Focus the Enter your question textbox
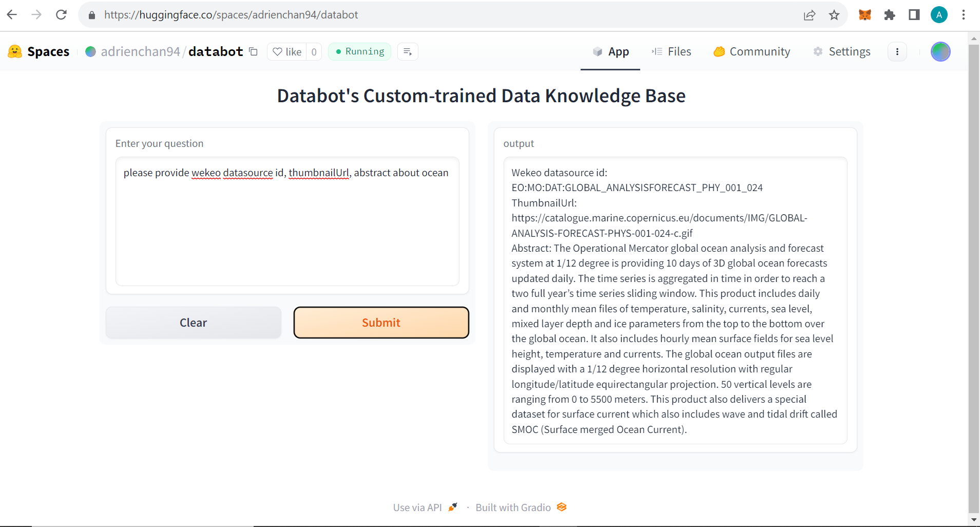Viewport: 980px width, 527px height. pyautogui.click(x=287, y=221)
